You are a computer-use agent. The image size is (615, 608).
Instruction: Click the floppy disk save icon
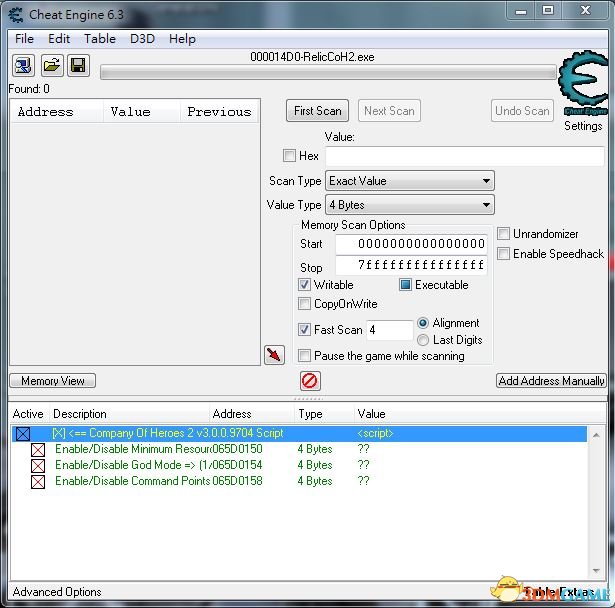[x=78, y=66]
